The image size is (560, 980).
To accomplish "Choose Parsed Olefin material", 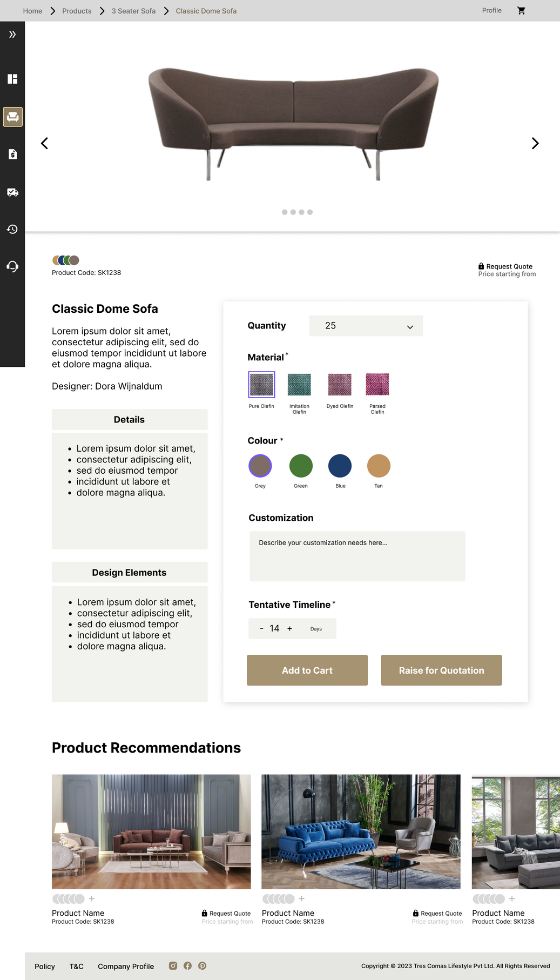I will [x=377, y=385].
